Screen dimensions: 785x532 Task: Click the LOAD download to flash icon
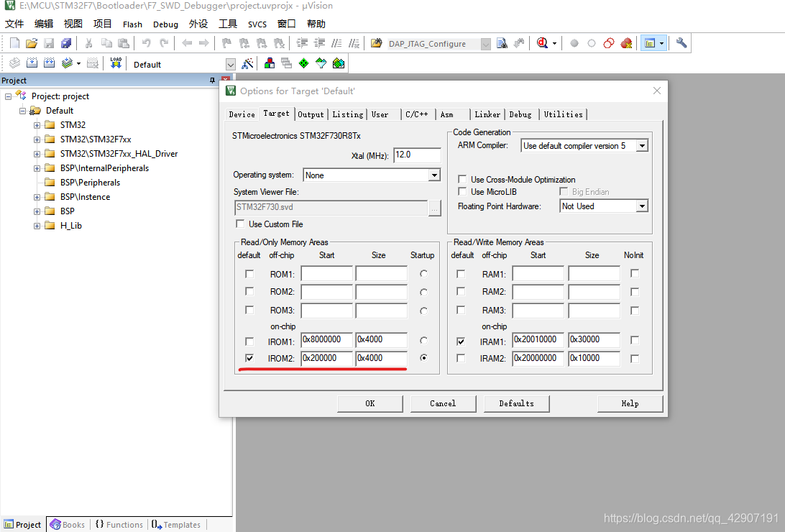116,63
